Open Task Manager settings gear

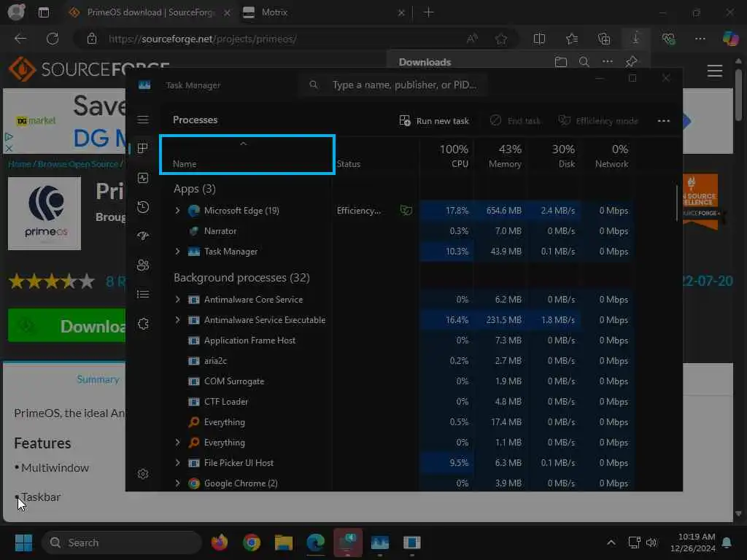[143, 474]
